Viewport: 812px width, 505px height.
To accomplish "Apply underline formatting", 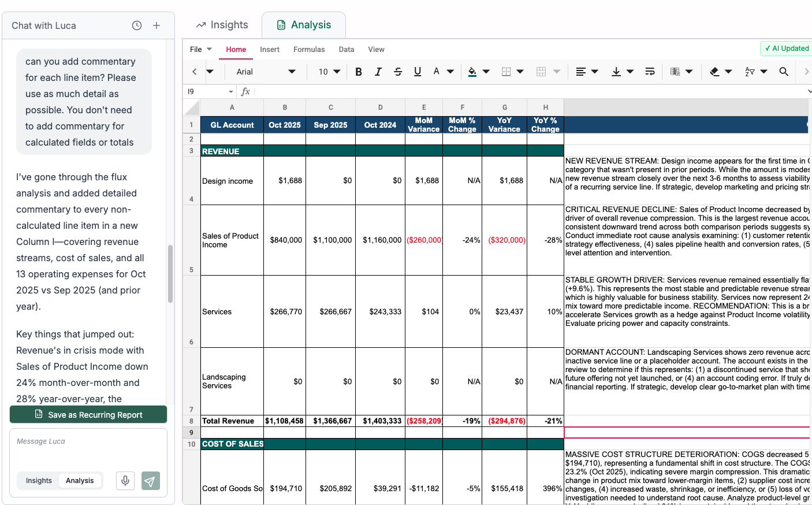I will pyautogui.click(x=418, y=71).
